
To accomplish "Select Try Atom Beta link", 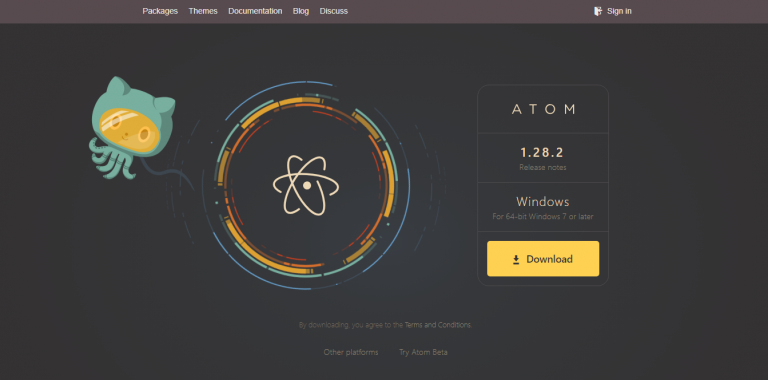I will [x=423, y=352].
